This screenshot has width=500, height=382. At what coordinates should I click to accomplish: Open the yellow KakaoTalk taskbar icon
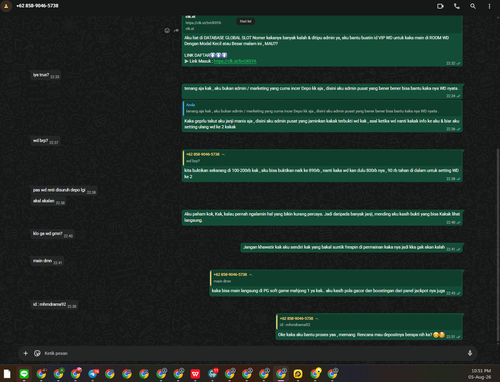(298, 374)
